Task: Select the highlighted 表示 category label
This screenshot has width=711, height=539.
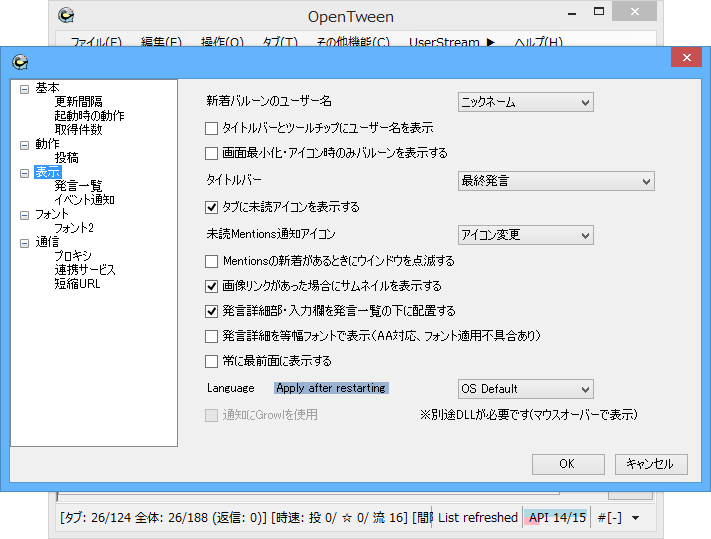Action: [x=48, y=172]
